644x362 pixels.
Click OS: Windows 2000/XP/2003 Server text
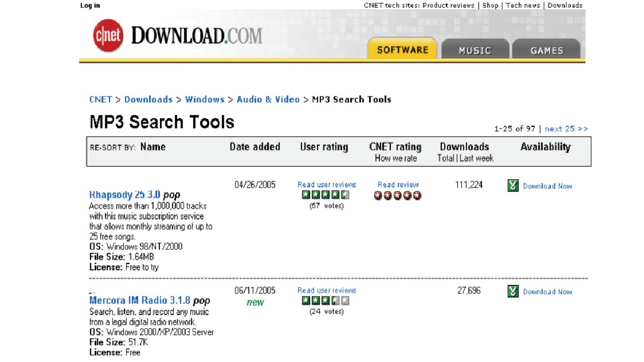[x=151, y=332]
